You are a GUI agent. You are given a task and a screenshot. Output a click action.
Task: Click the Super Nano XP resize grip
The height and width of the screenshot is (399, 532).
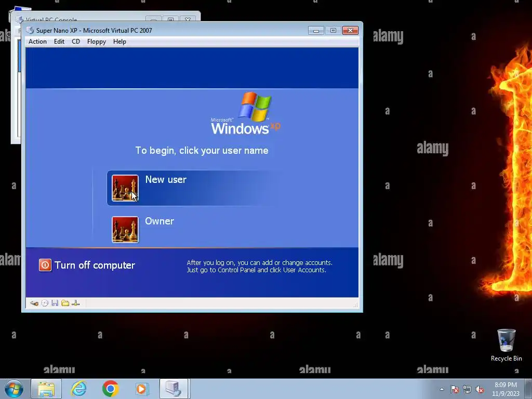point(355,305)
